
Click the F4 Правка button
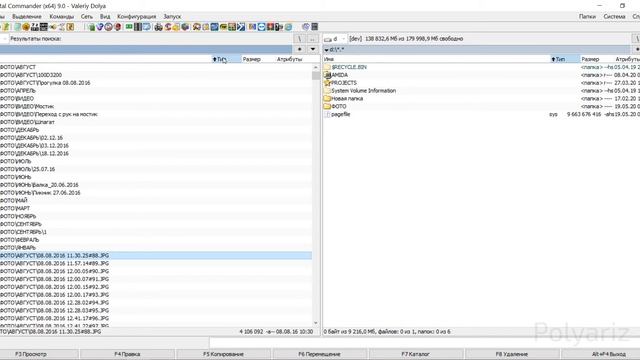click(x=127, y=354)
